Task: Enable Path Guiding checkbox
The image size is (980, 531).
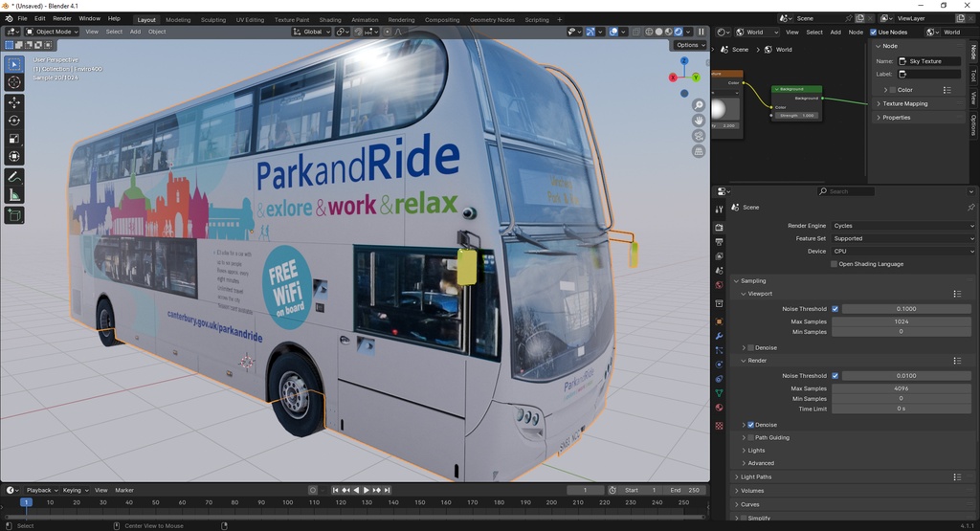Action: pos(750,438)
